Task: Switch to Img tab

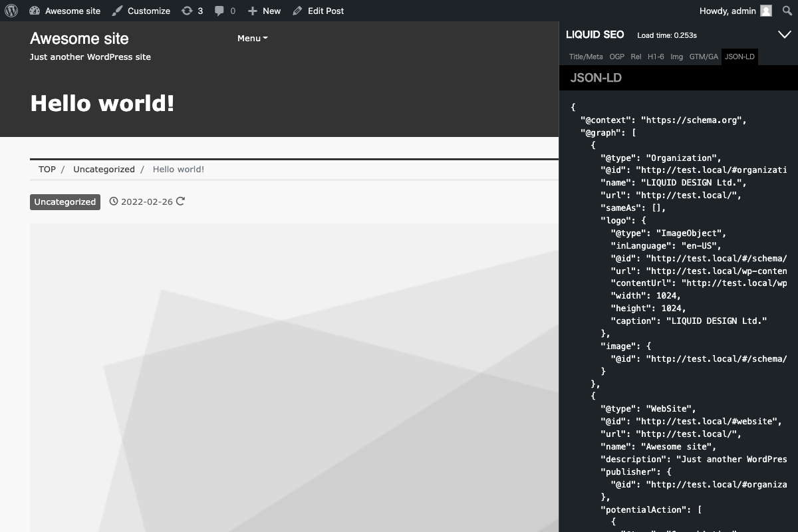Action: point(676,57)
